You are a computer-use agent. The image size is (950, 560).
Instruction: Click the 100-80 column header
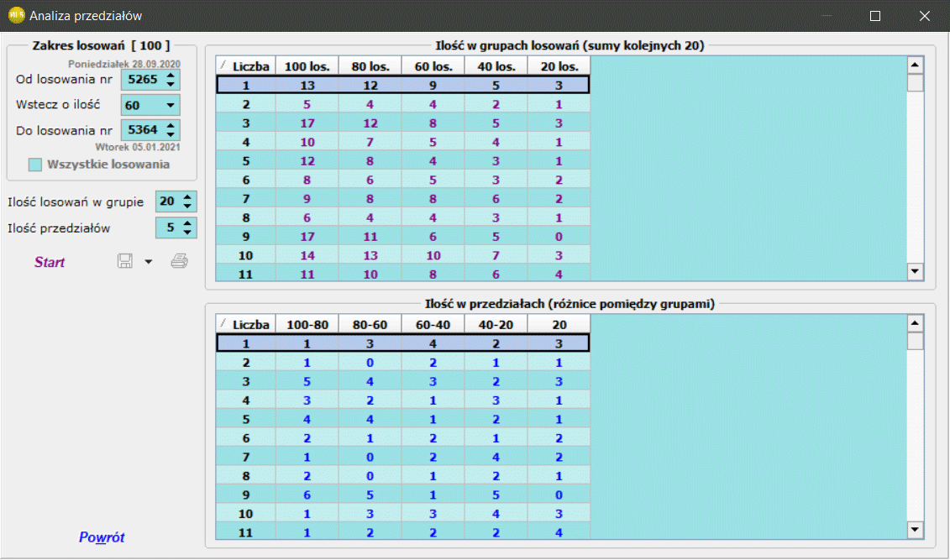pyautogui.click(x=307, y=324)
